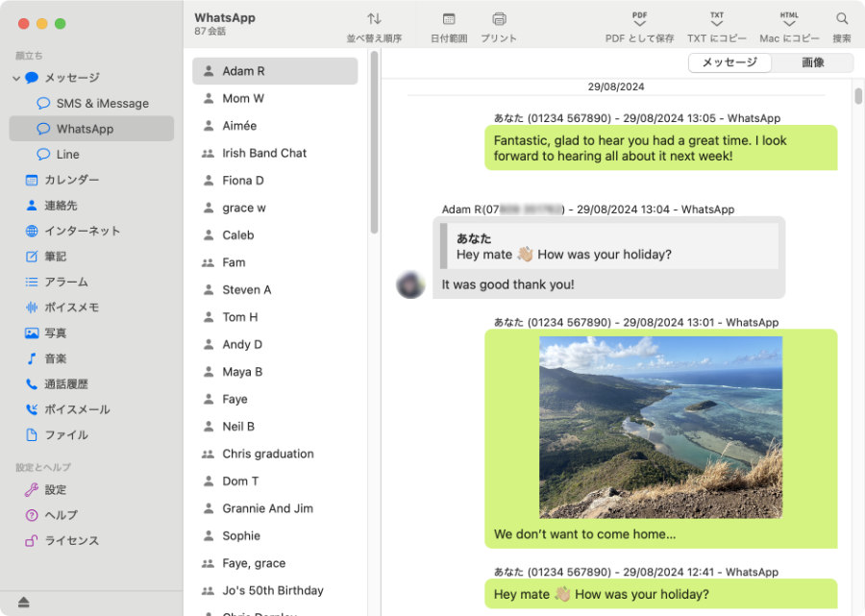This screenshot has height=616, width=865.
Task: Select the Steven A conversation
Action: (275, 289)
